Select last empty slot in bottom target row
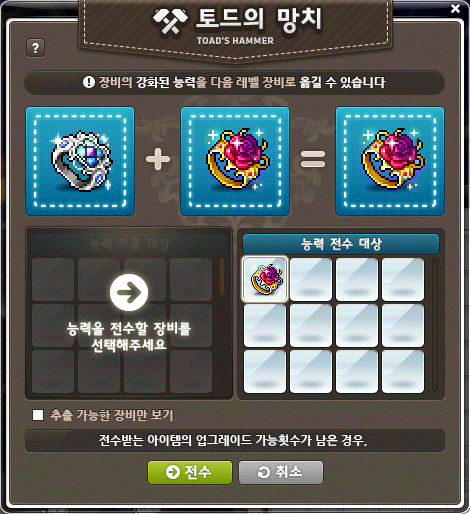The image size is (470, 514). click(x=403, y=371)
